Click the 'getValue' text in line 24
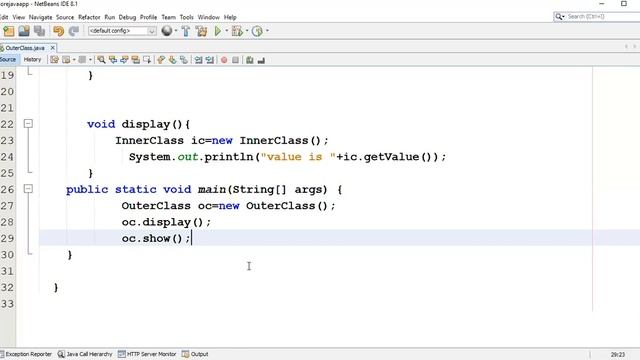 (391, 157)
